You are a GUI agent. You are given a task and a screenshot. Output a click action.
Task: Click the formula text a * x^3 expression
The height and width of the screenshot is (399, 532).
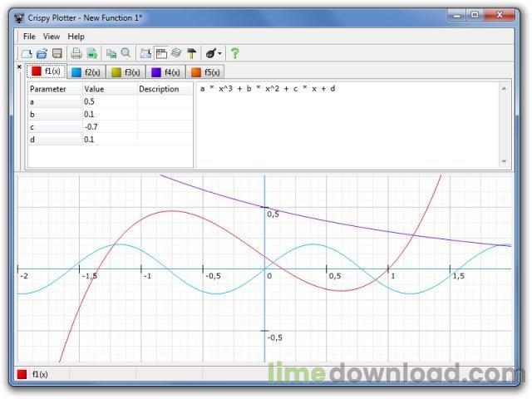(x=268, y=89)
